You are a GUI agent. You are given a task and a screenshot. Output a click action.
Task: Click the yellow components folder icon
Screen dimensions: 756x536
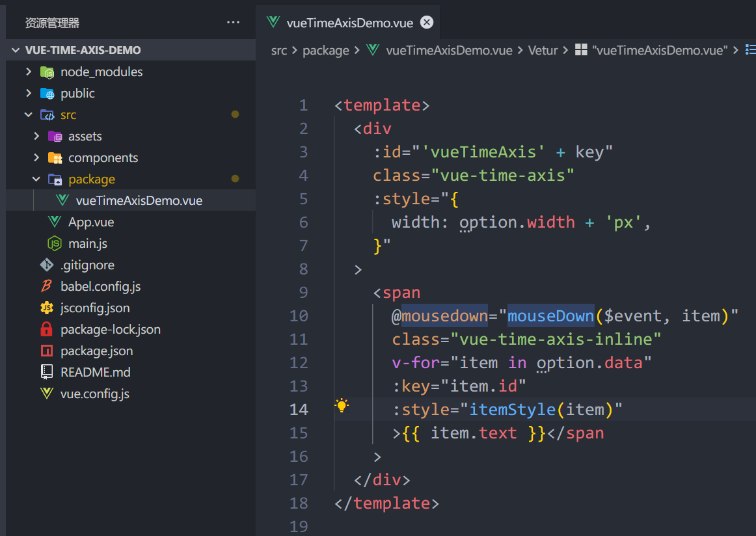pos(55,157)
